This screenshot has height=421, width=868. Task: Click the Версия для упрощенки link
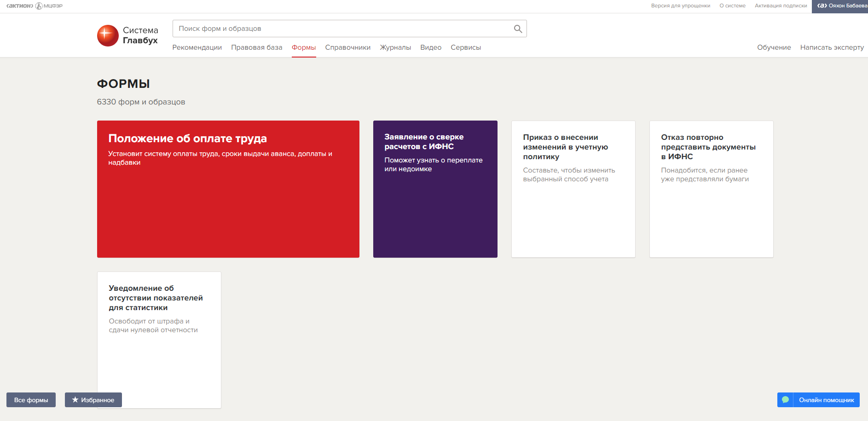point(680,6)
